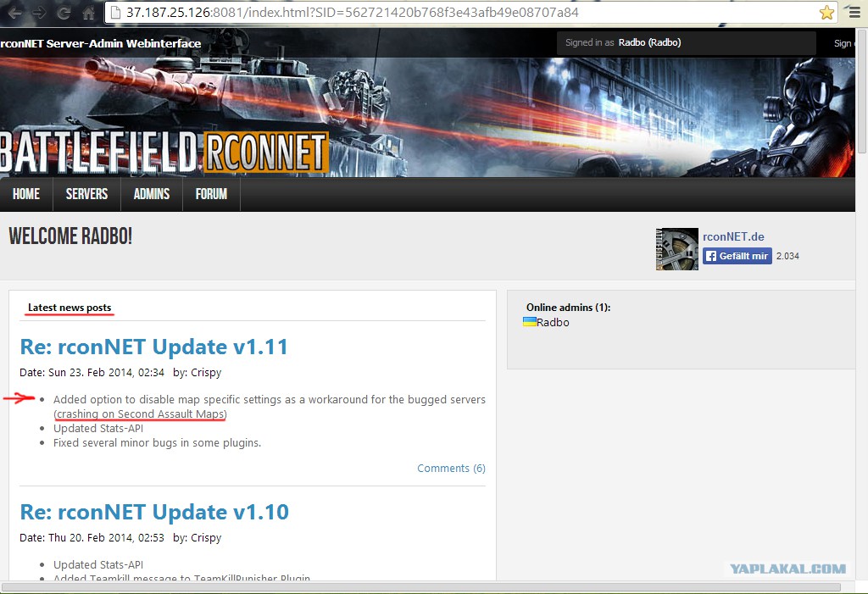Click the date 'Thu 20. Feb 2014, 02:53'

point(106,537)
